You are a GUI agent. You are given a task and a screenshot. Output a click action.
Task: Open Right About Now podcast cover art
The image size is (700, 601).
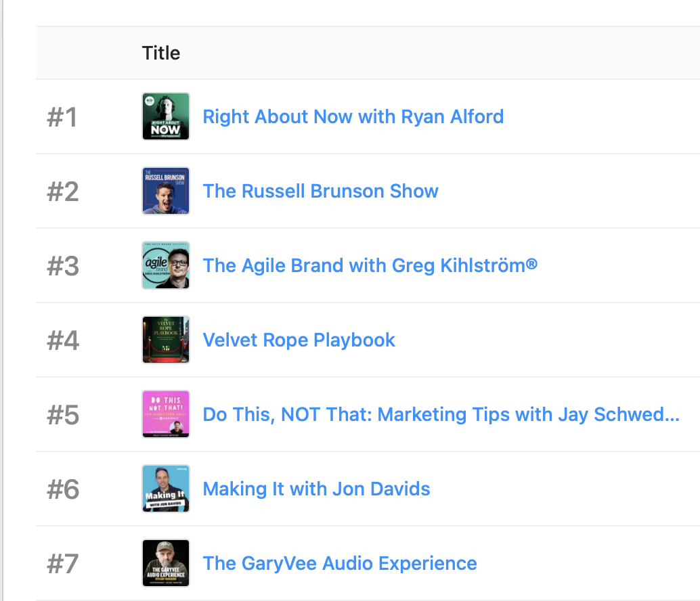[166, 116]
